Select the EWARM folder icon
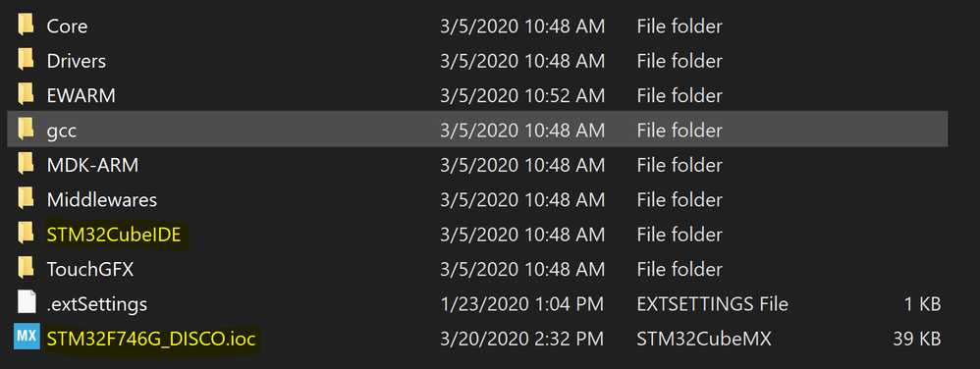 point(26,95)
